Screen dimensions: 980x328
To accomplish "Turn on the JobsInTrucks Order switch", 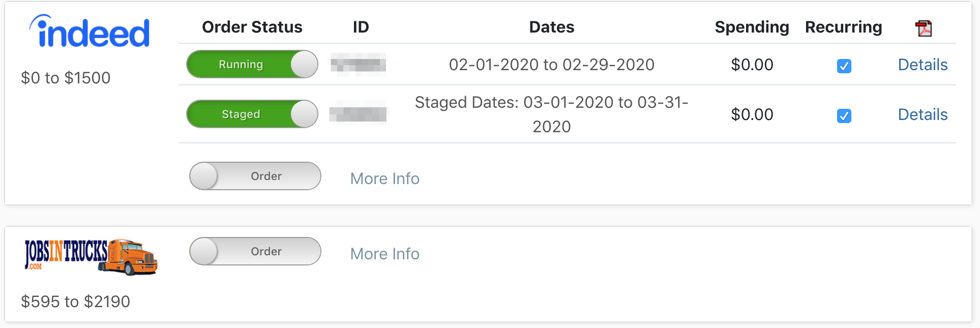I will (255, 251).
